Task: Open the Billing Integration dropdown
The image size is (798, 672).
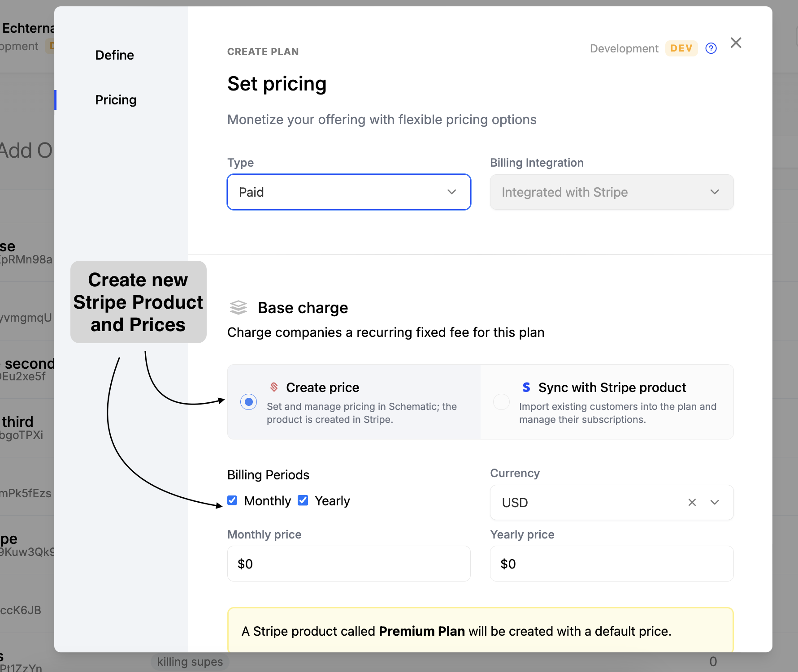Action: point(612,192)
